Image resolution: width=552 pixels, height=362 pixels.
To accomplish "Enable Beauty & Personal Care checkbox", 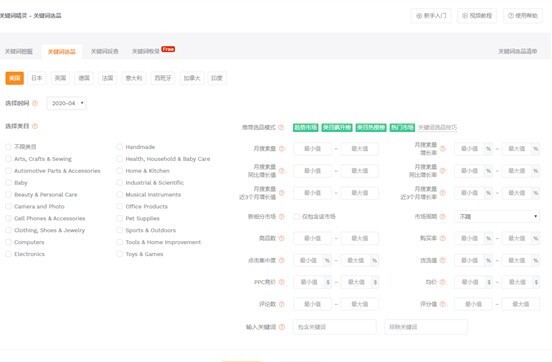I will click(8, 194).
